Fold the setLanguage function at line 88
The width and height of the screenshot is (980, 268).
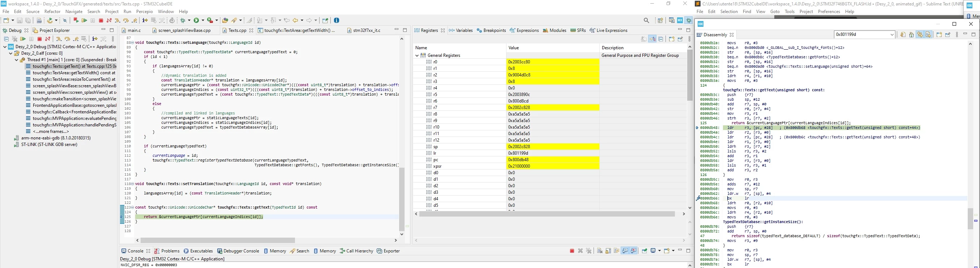pos(133,43)
